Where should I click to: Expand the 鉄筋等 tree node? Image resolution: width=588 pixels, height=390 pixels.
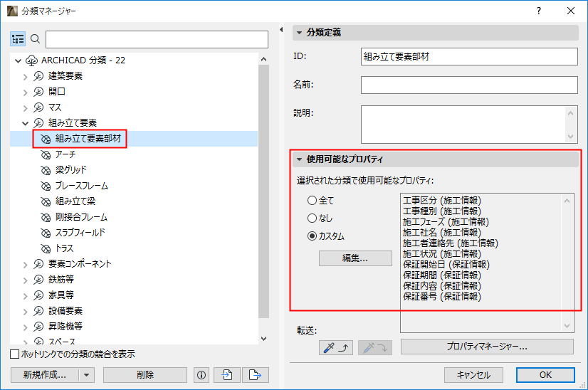25,280
